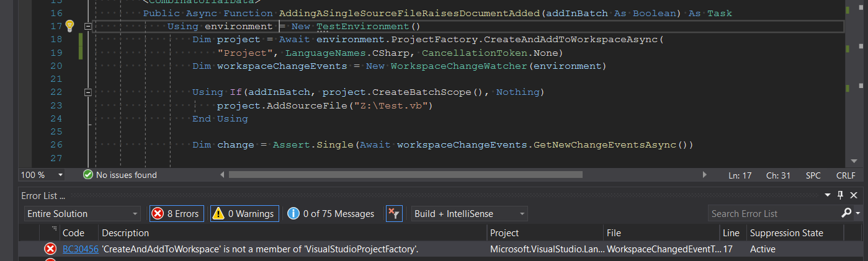Toggle the 8 Errors filter button
This screenshot has height=261, width=868.
(176, 214)
